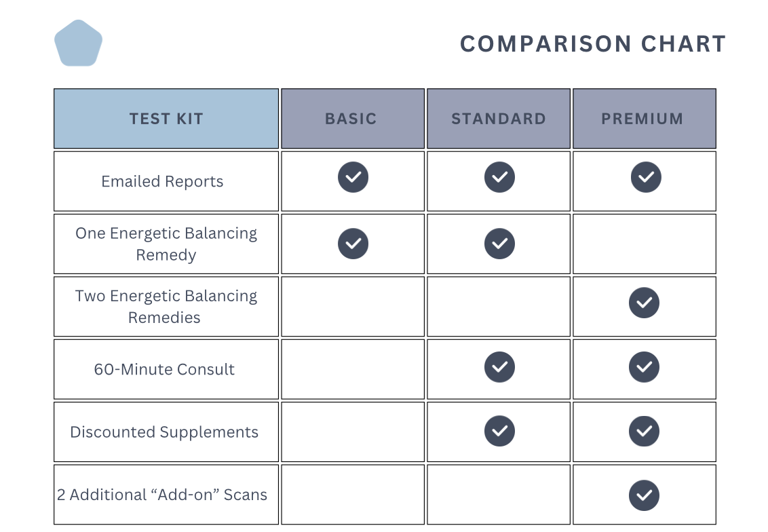768x532 pixels.
Task: Click Basic checkmark for One Energetic Balancing Remedy
Action: pos(353,244)
